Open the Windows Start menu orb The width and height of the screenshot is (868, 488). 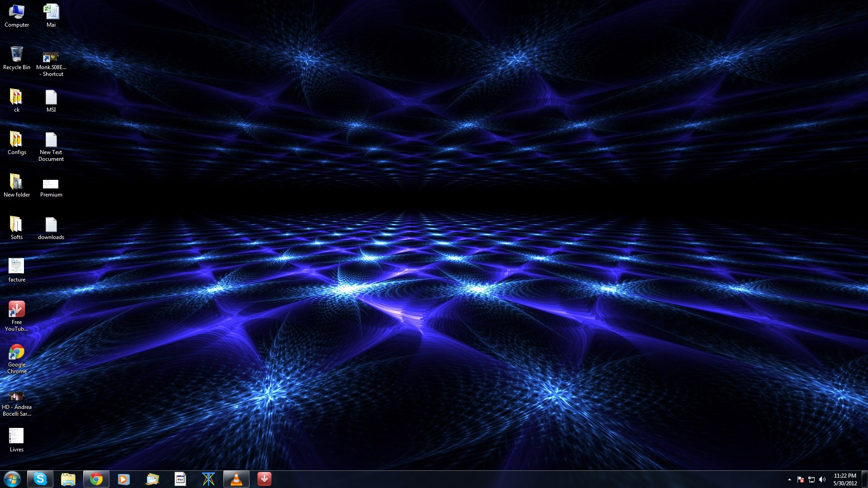pos(12,479)
